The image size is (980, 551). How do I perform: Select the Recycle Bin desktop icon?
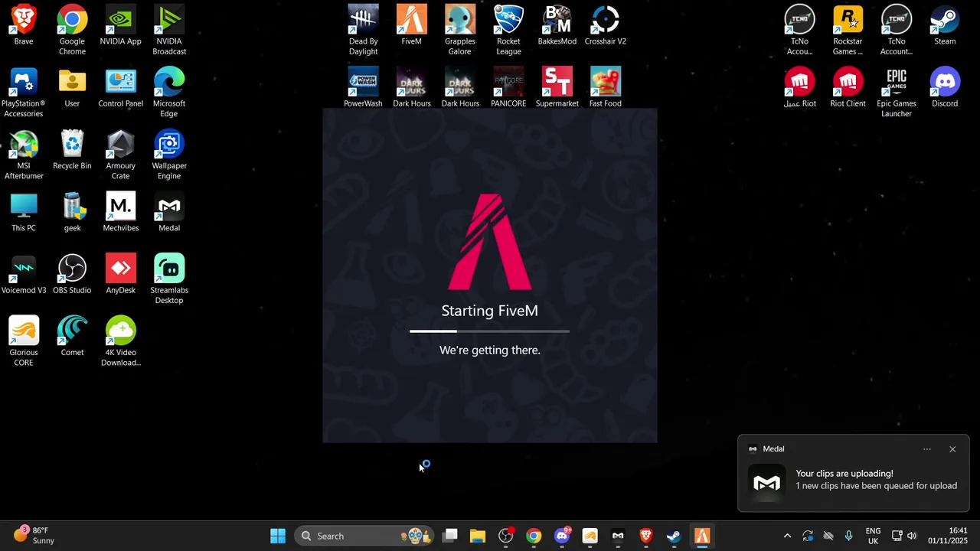tap(72, 149)
